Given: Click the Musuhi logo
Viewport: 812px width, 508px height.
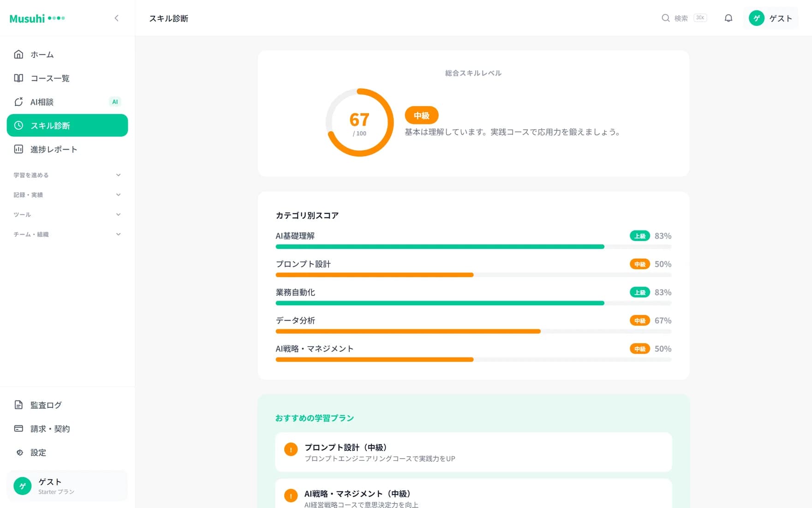Looking at the screenshot, I should (x=37, y=18).
